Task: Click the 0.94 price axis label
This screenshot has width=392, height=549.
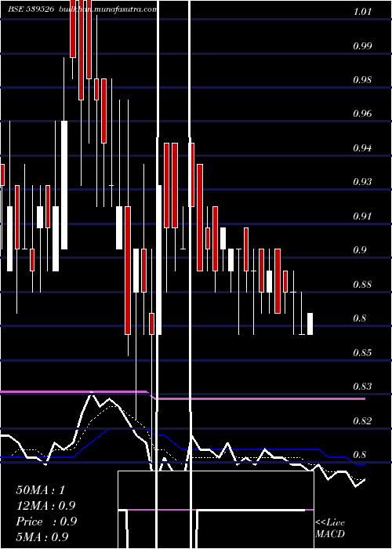Action: (x=362, y=148)
